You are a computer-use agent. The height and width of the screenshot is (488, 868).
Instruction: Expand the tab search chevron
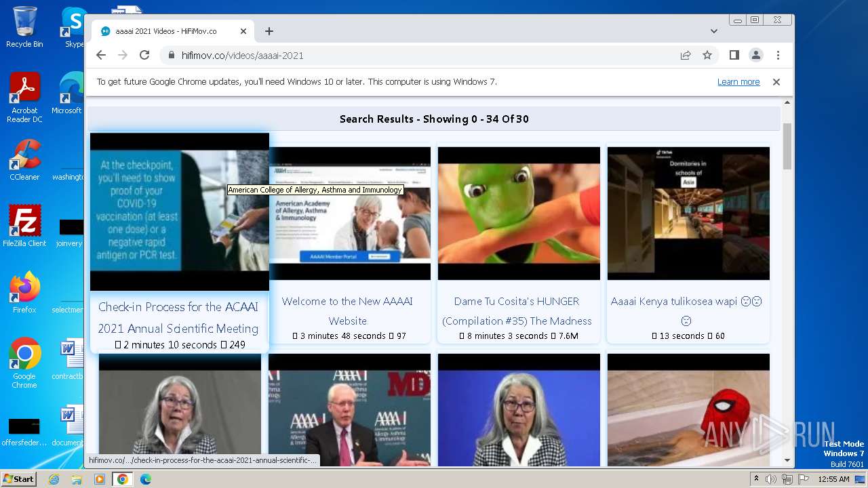714,31
